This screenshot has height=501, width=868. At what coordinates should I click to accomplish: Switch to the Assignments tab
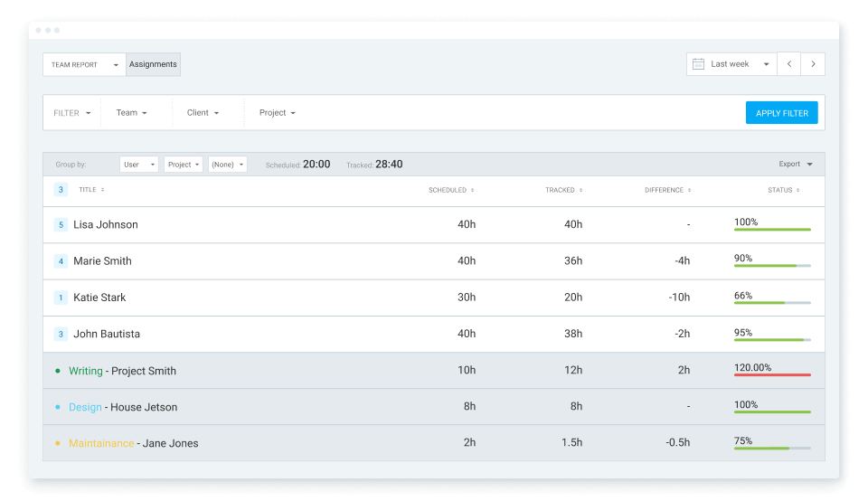click(x=153, y=65)
